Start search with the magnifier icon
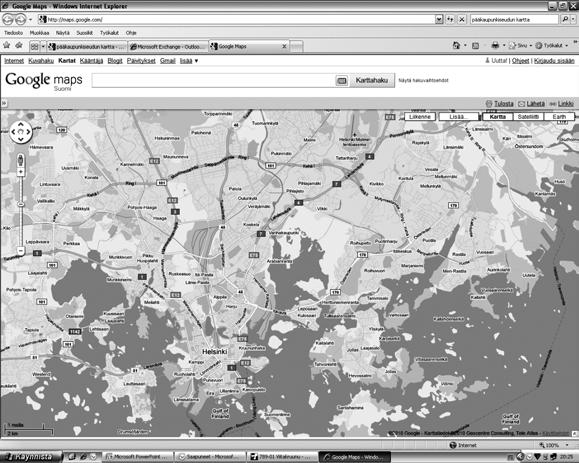Viewport: 579px width, 463px height. pos(565,19)
